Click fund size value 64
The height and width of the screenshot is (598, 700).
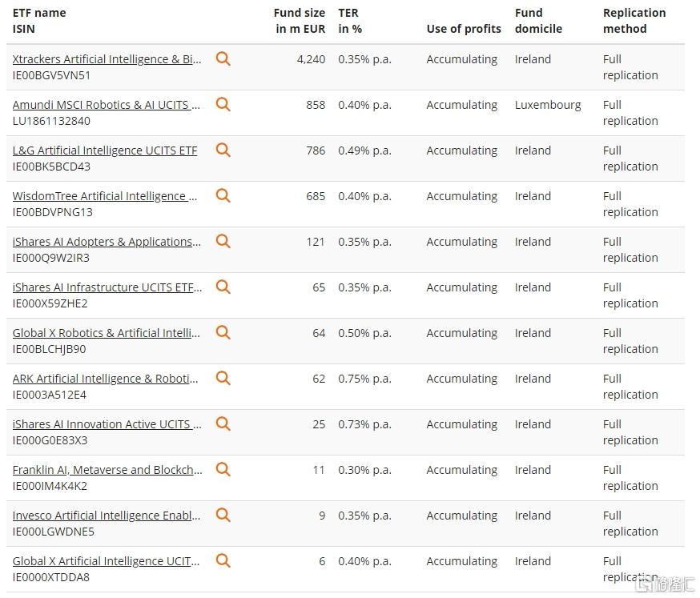pyautogui.click(x=319, y=333)
